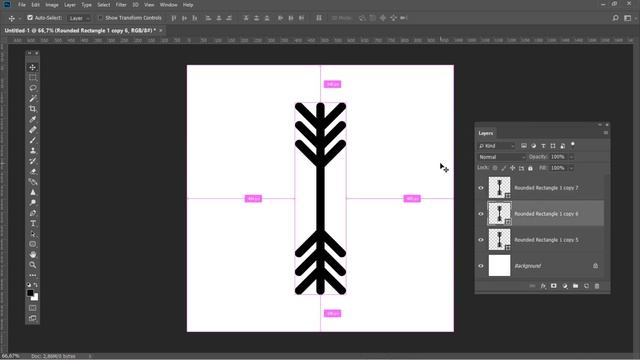Open the Layer menu
The width and height of the screenshot is (640, 360).
pos(70,5)
